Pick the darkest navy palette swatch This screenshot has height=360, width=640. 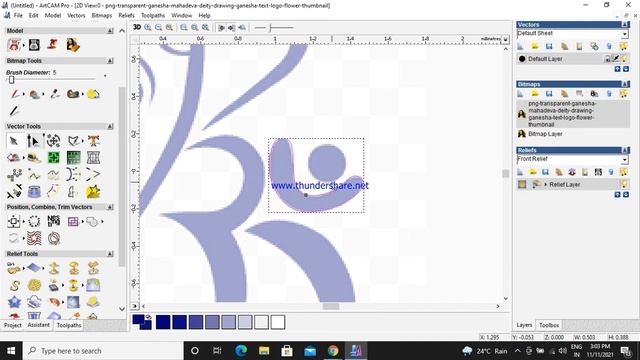pos(163,322)
